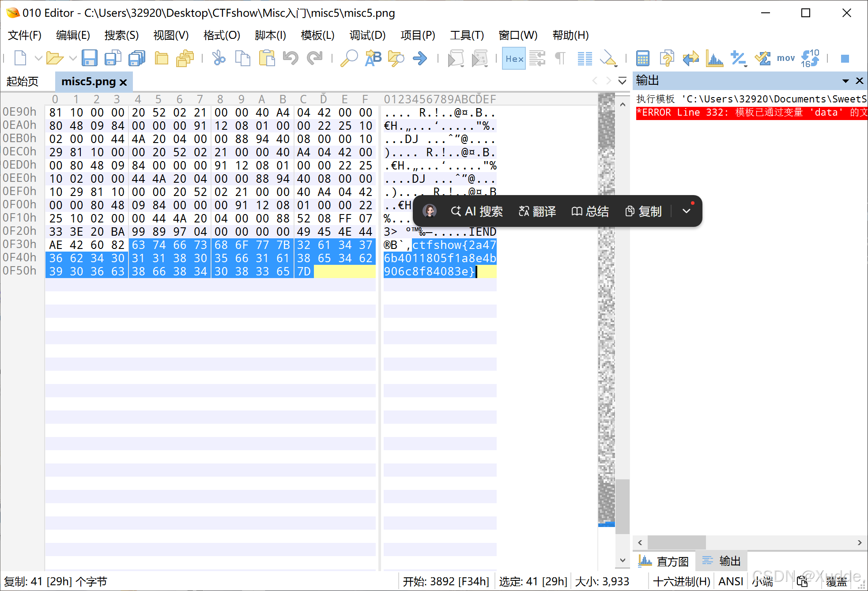This screenshot has height=591, width=868.
Task: Select the Find magnifier tool
Action: [x=349, y=58]
